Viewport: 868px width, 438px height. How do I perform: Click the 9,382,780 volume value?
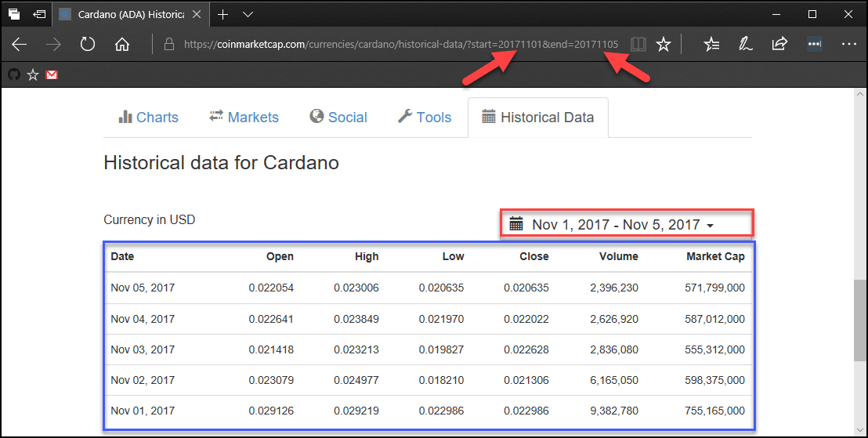tap(614, 411)
